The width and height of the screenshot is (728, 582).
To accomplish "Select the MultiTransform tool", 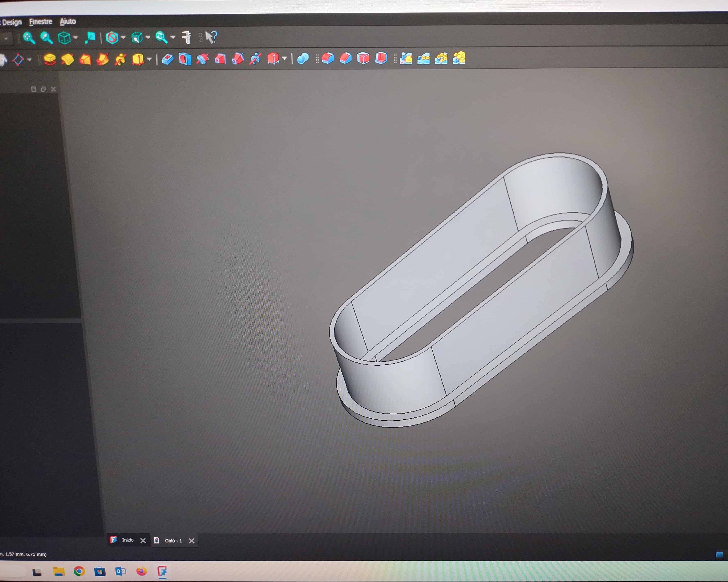I will (x=459, y=58).
